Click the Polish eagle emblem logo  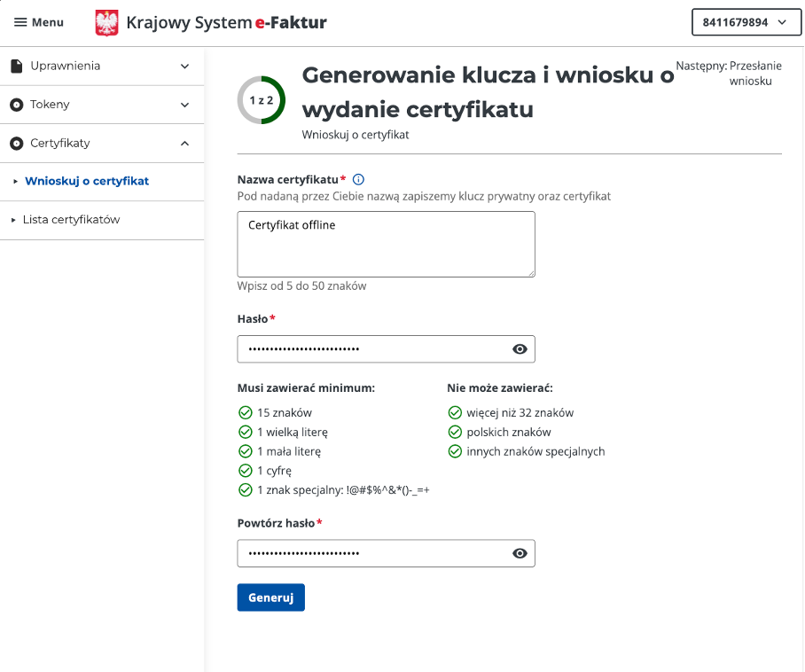106,23
